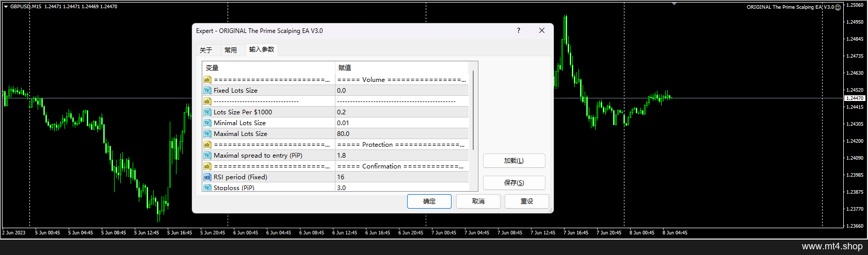Click the ab icon of the Confirmation separator row
This screenshot has height=255, width=868.
tap(207, 166)
